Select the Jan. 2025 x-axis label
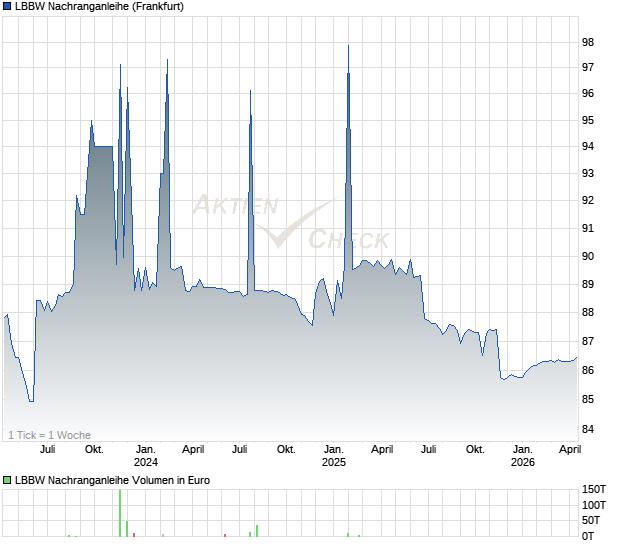This screenshot has height=546, width=620. click(334, 456)
